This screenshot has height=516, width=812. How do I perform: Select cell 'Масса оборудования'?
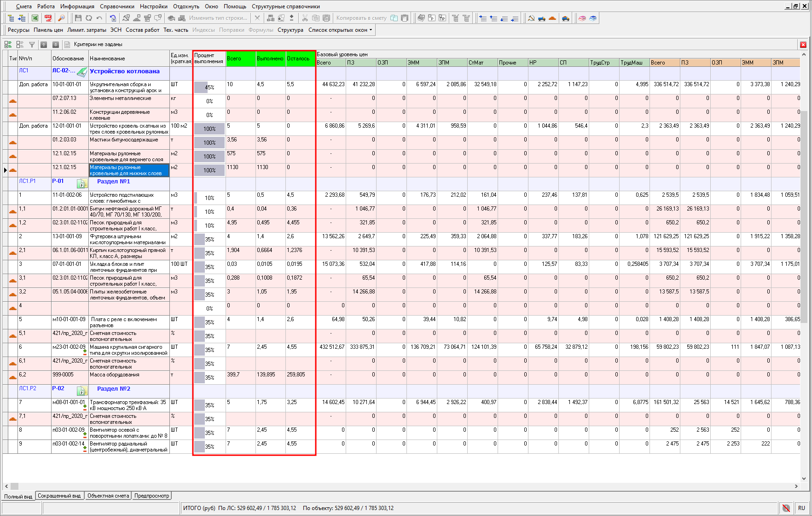point(129,377)
